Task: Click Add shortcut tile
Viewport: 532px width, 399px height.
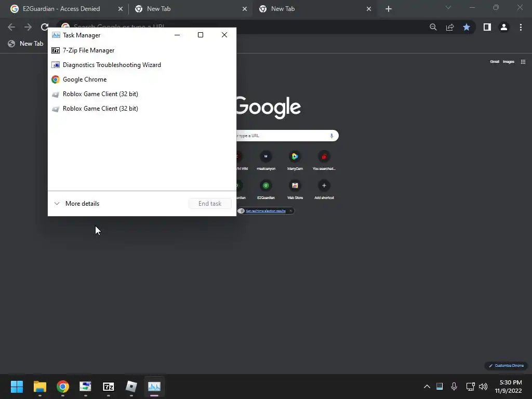Action: tap(324, 190)
